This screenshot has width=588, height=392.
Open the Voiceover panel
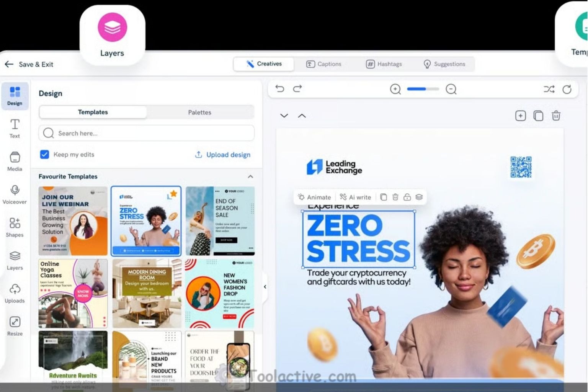coord(15,194)
